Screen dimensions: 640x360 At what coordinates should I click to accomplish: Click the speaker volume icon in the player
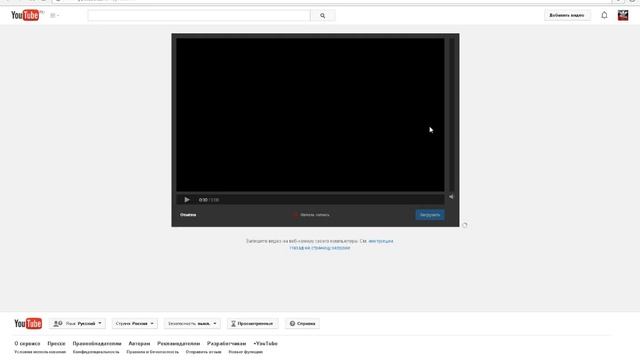[451, 196]
